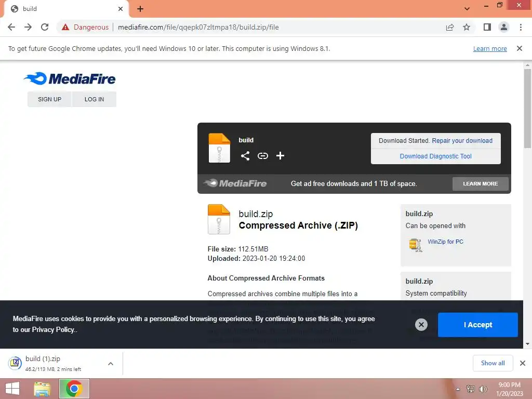Screen dimensions: 532x399
Task: Click the plus icon to save file
Action: pos(280,156)
